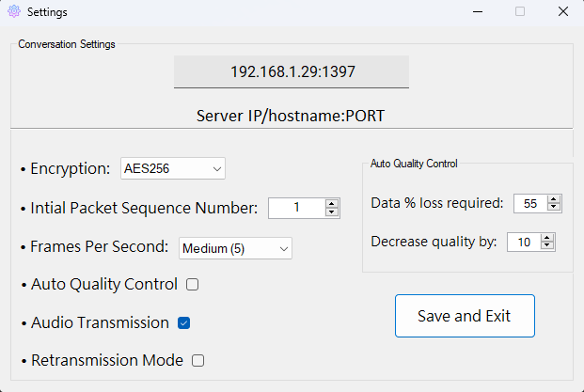This screenshot has width=584, height=392.
Task: Click the Initial Packet Sequence Number field
Action: click(x=295, y=208)
